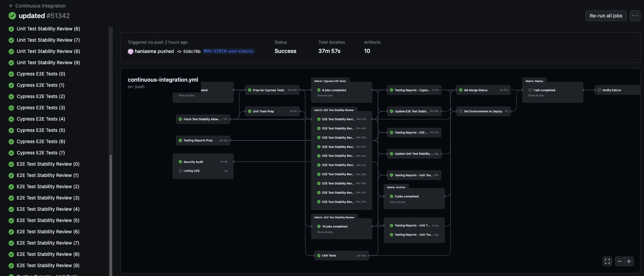This screenshot has height=276, width=644.
Task: Open Unit Test Stability Review (9) job
Action: point(48,63)
